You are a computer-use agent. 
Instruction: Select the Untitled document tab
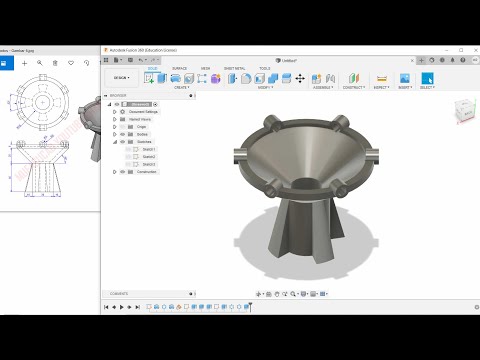[x=286, y=60]
